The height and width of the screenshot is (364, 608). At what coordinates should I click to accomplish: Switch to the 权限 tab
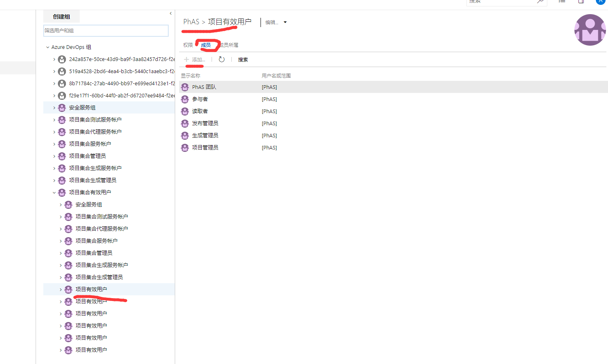pos(188,45)
